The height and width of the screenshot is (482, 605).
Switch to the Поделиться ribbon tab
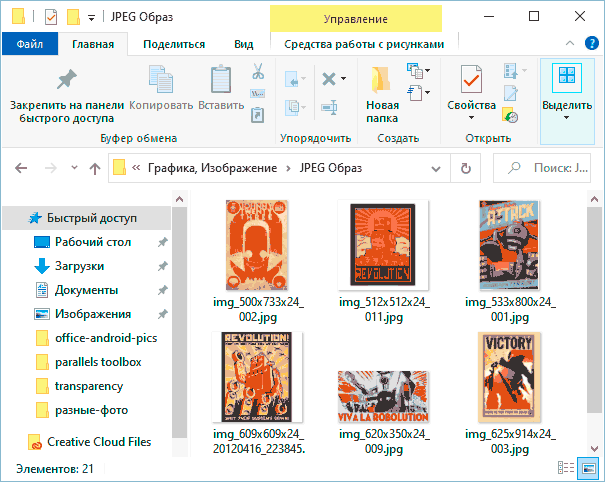[x=174, y=44]
